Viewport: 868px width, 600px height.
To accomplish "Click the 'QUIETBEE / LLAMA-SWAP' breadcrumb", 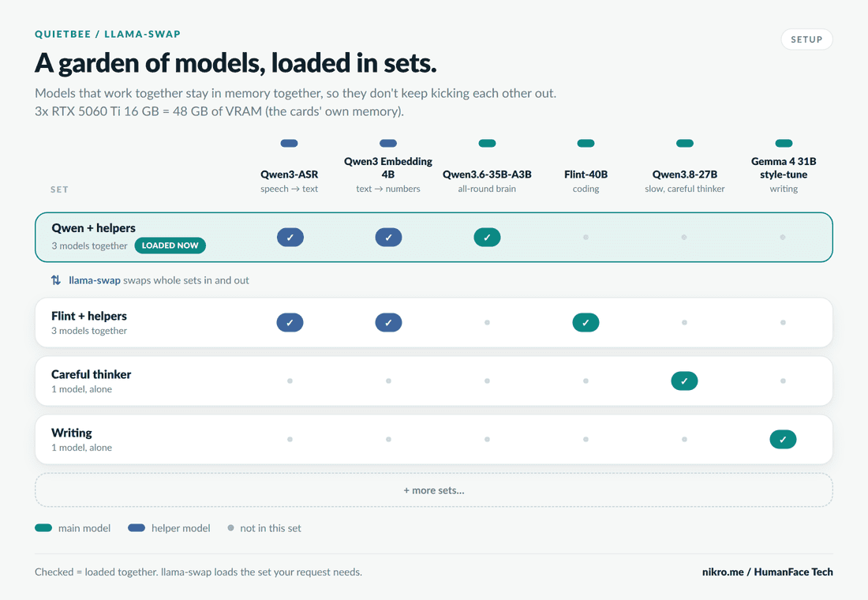I will [108, 35].
